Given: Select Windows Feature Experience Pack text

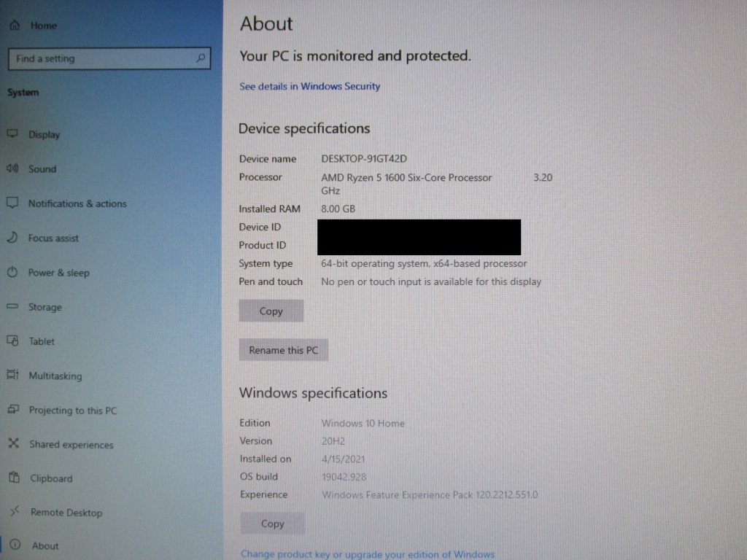Looking at the screenshot, I should [x=430, y=495].
